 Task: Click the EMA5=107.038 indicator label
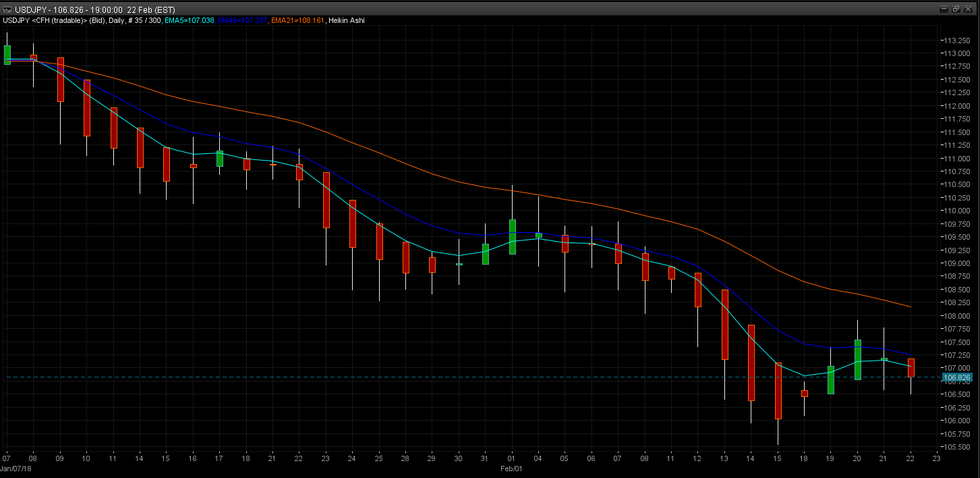pos(190,21)
